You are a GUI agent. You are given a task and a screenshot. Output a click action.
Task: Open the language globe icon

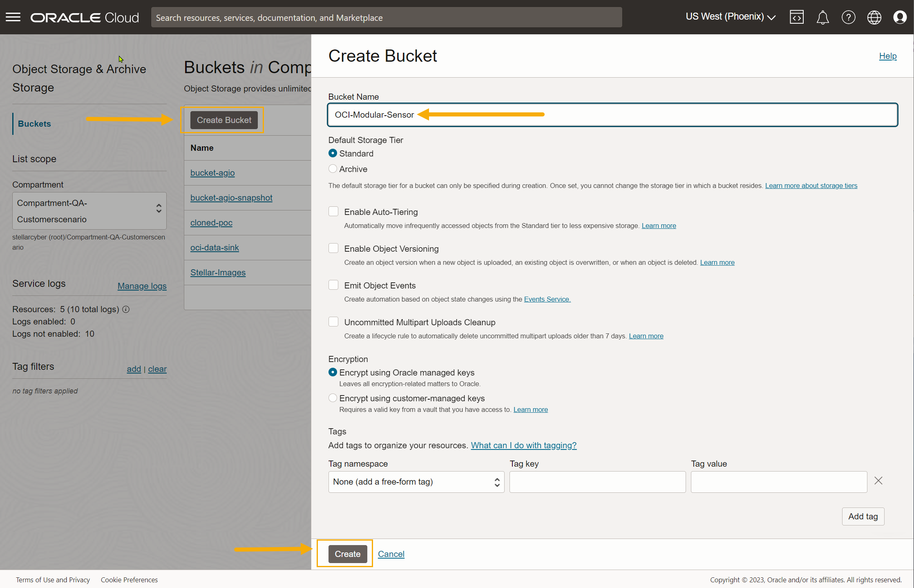874,17
